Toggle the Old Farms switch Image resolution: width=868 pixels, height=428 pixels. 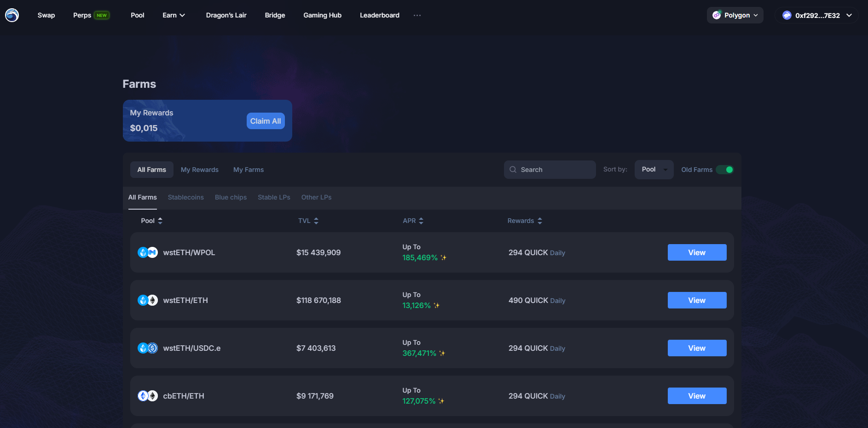[x=725, y=170]
